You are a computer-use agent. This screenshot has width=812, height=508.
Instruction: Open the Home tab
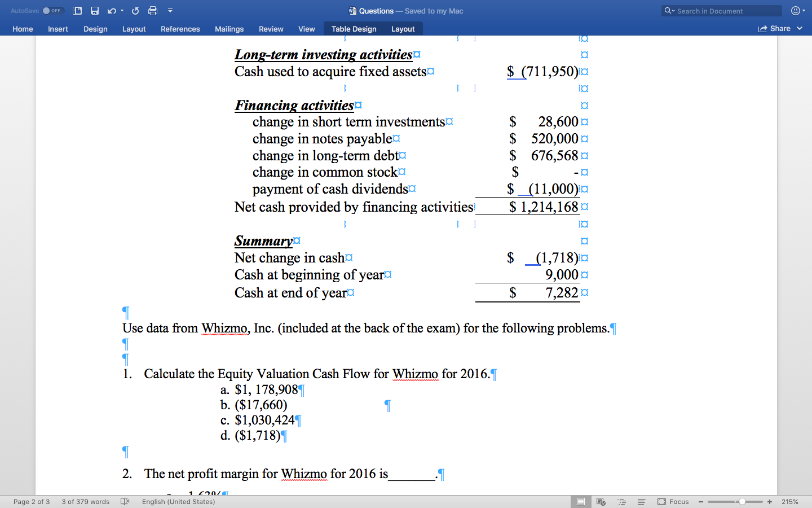click(23, 29)
